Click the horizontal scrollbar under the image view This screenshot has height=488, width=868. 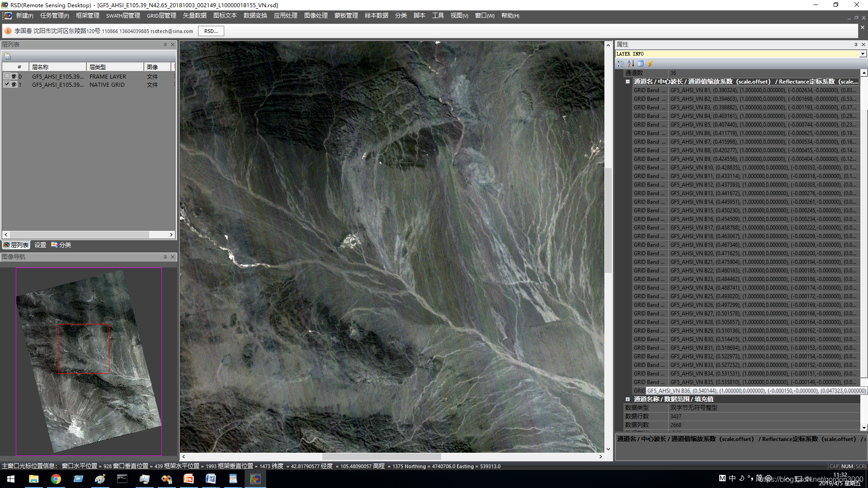click(381, 456)
